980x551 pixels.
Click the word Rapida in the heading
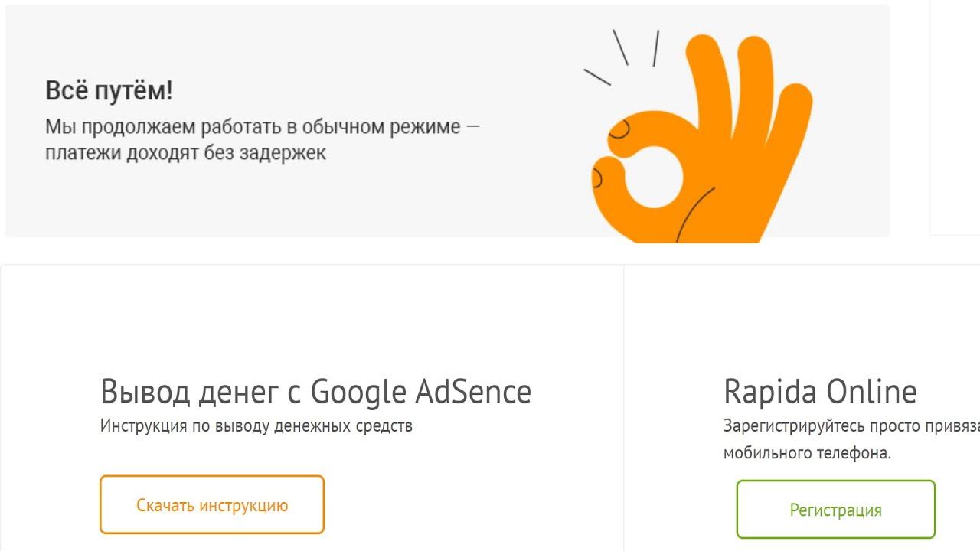coord(769,392)
